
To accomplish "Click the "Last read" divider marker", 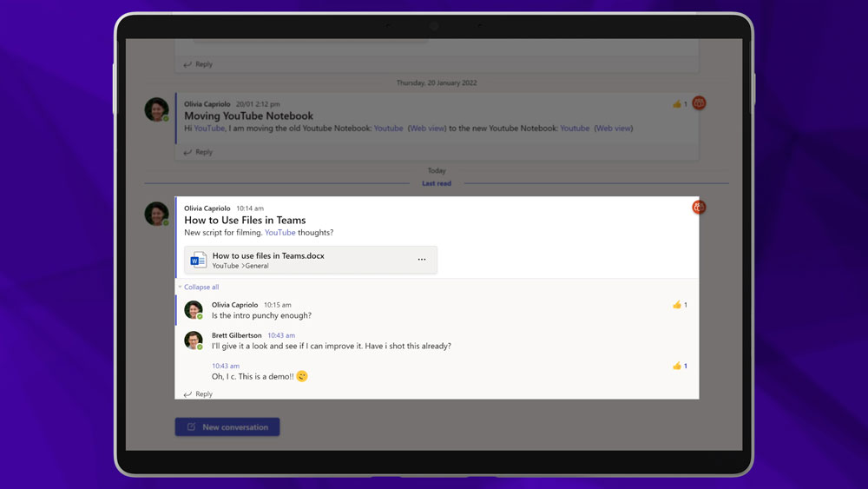I will [437, 184].
